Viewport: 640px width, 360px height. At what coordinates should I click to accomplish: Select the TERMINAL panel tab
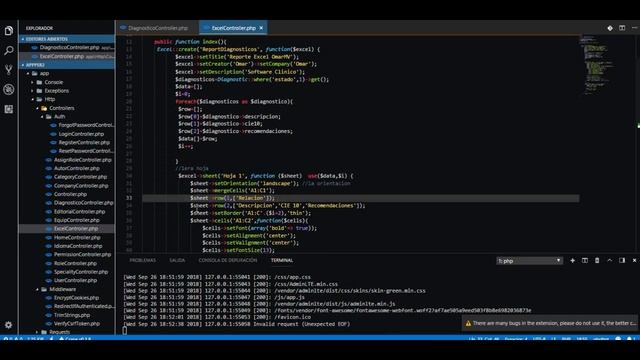pyautogui.click(x=282, y=260)
